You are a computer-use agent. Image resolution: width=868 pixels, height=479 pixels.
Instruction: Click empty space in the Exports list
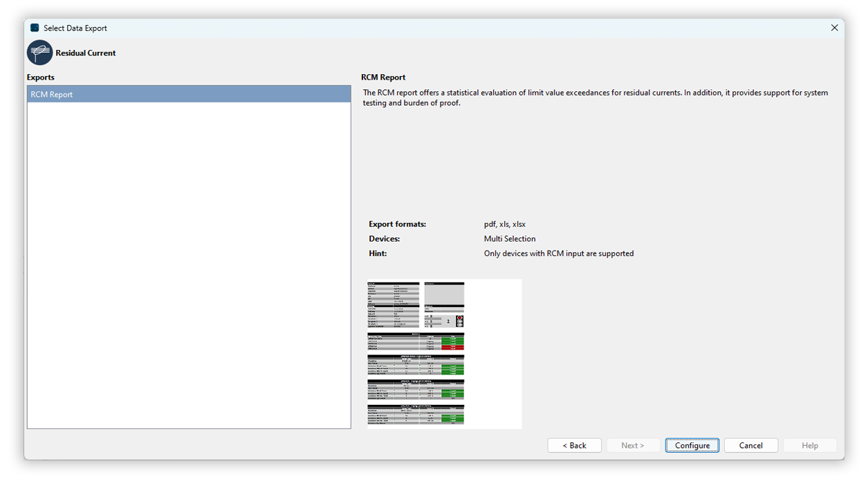[x=189, y=277]
